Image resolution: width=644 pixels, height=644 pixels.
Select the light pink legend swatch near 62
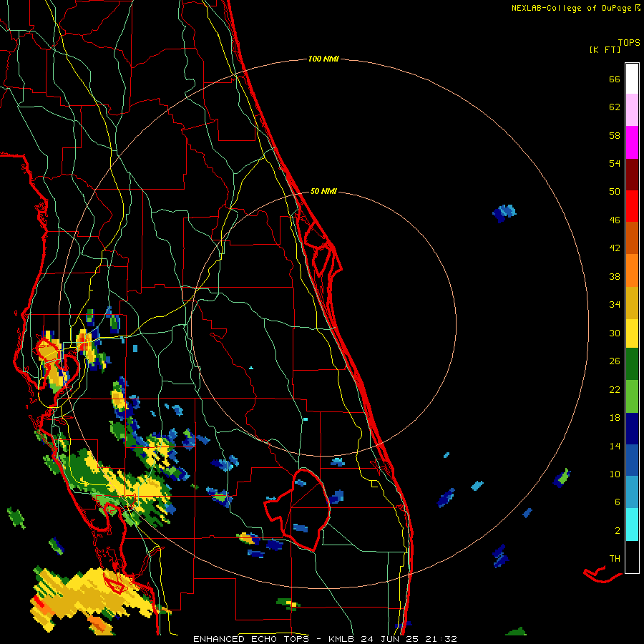tap(632, 109)
